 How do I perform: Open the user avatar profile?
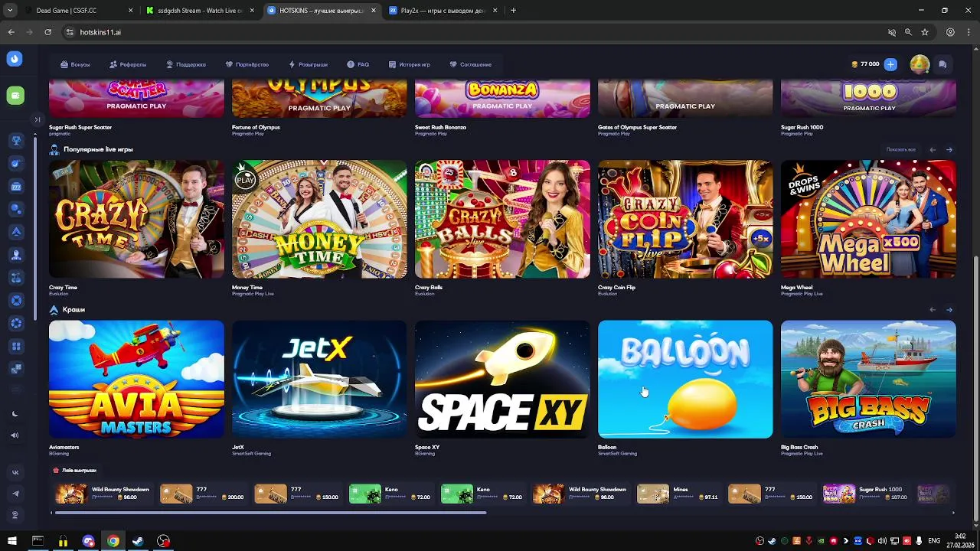pyautogui.click(x=920, y=64)
